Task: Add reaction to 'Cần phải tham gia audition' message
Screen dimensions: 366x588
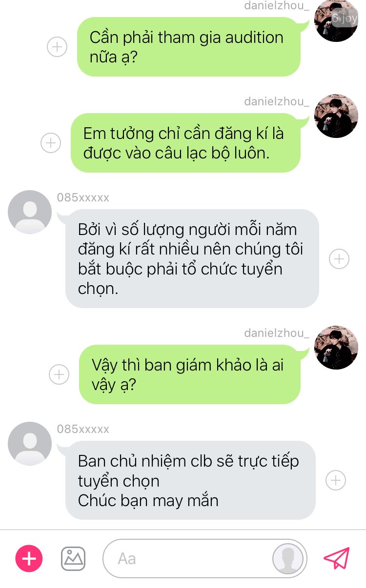Action: 57,47
